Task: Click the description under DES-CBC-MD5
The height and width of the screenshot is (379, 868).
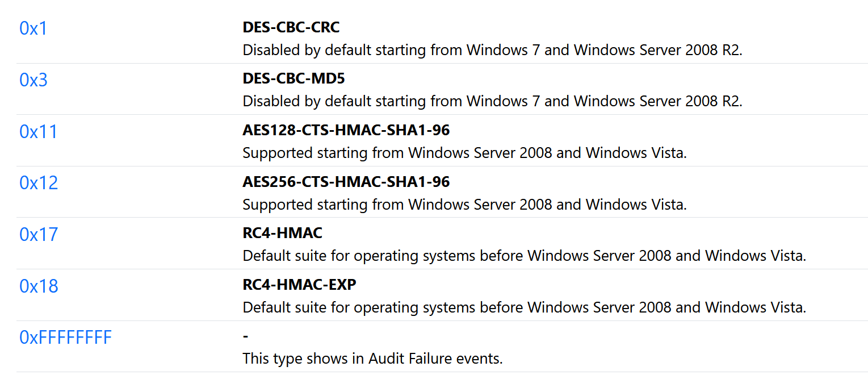Action: point(492,101)
